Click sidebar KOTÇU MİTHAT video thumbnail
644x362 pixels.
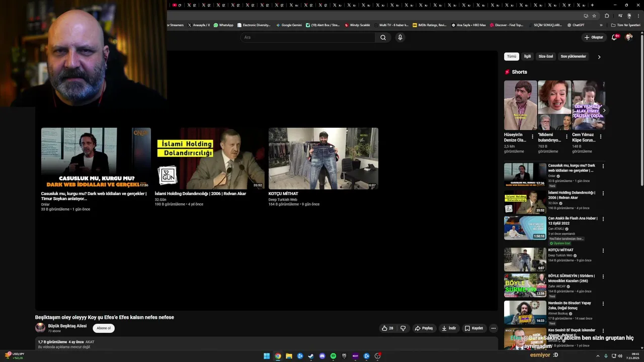[x=525, y=259]
